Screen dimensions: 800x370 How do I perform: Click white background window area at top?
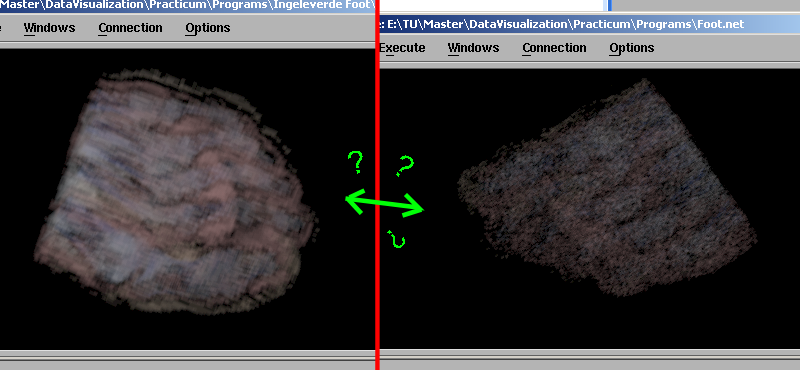[x=492, y=5]
